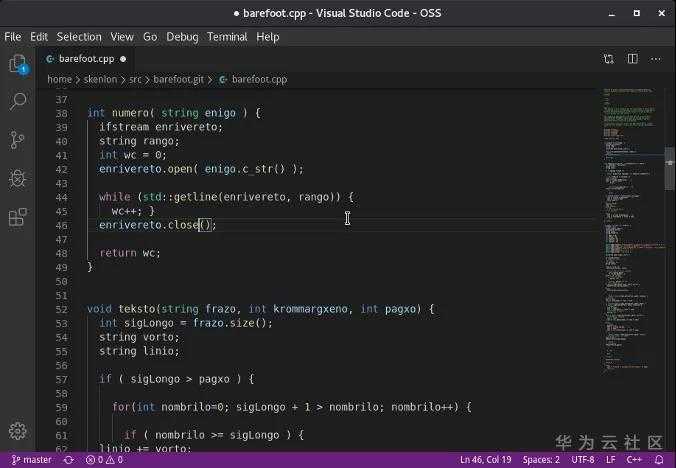Click 'enrivereto.close' on line 46

tap(148, 225)
